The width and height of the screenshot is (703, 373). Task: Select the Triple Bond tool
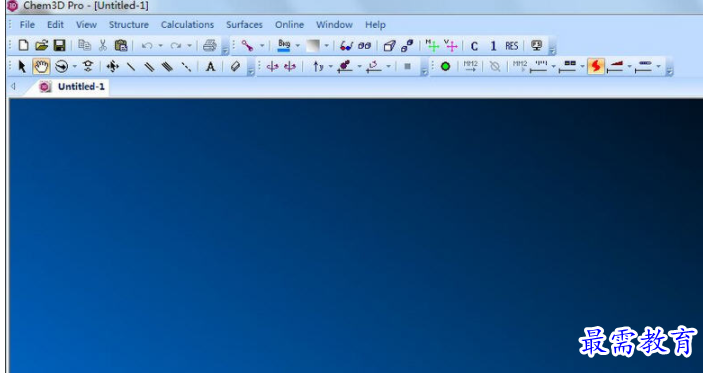167,67
